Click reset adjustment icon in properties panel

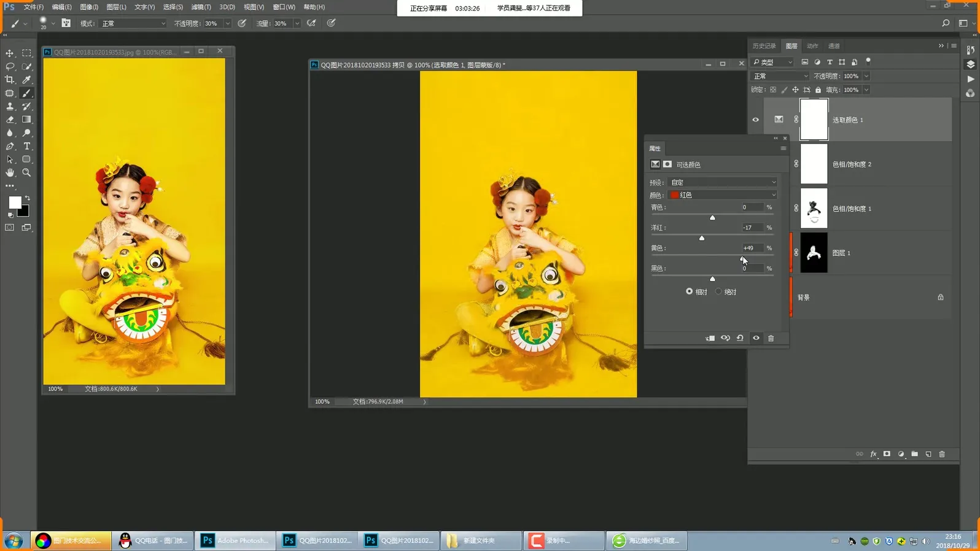tap(741, 338)
